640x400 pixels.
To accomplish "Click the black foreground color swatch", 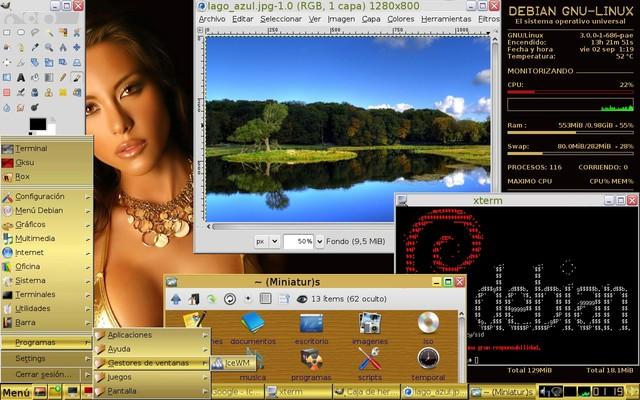I will point(38,124).
